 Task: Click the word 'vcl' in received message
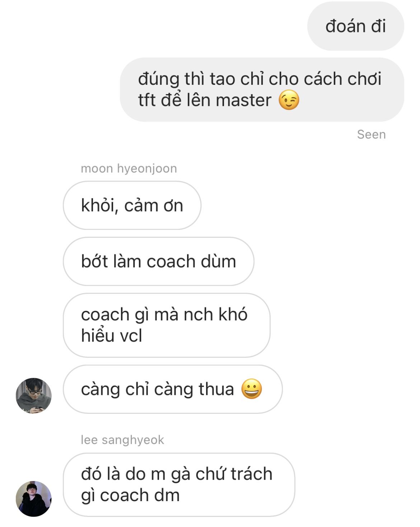(x=131, y=336)
